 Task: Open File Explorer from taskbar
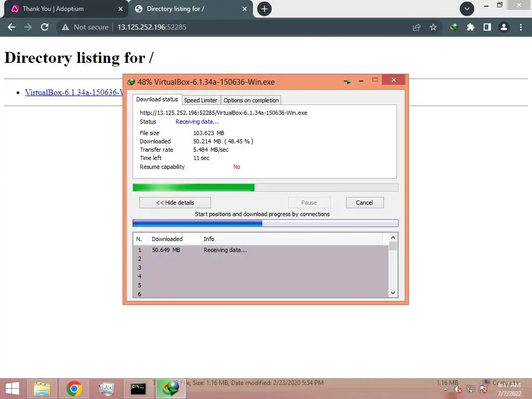tap(42, 389)
